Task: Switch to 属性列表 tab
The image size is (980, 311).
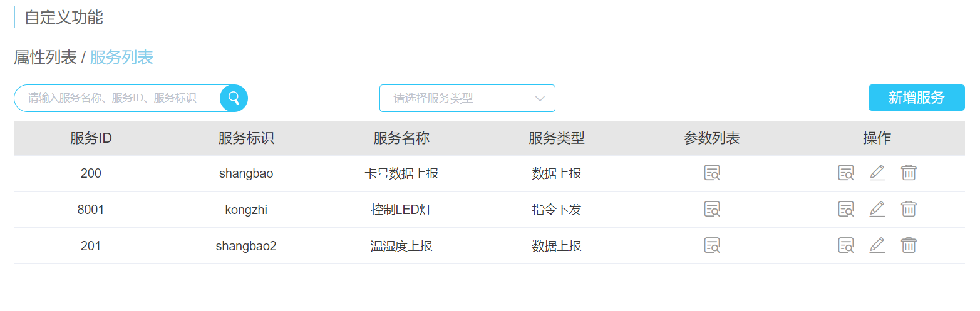Action: tap(45, 58)
